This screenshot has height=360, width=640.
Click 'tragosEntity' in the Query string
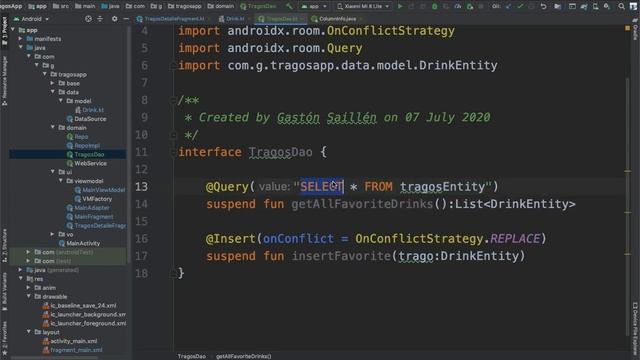point(442,187)
